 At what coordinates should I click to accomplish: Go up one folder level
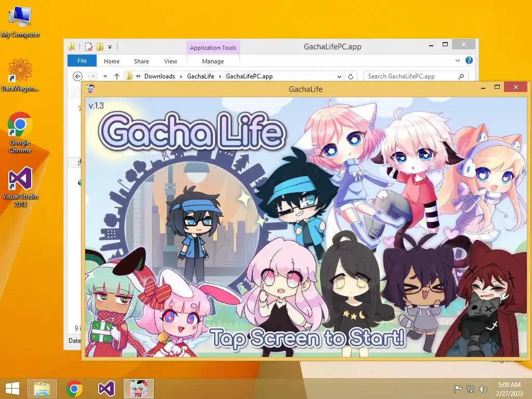[x=117, y=76]
